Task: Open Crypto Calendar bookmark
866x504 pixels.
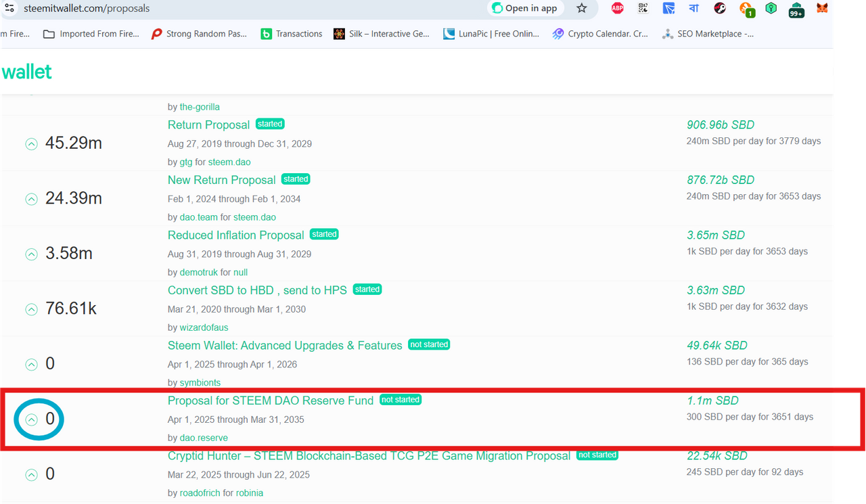Action: tap(600, 34)
